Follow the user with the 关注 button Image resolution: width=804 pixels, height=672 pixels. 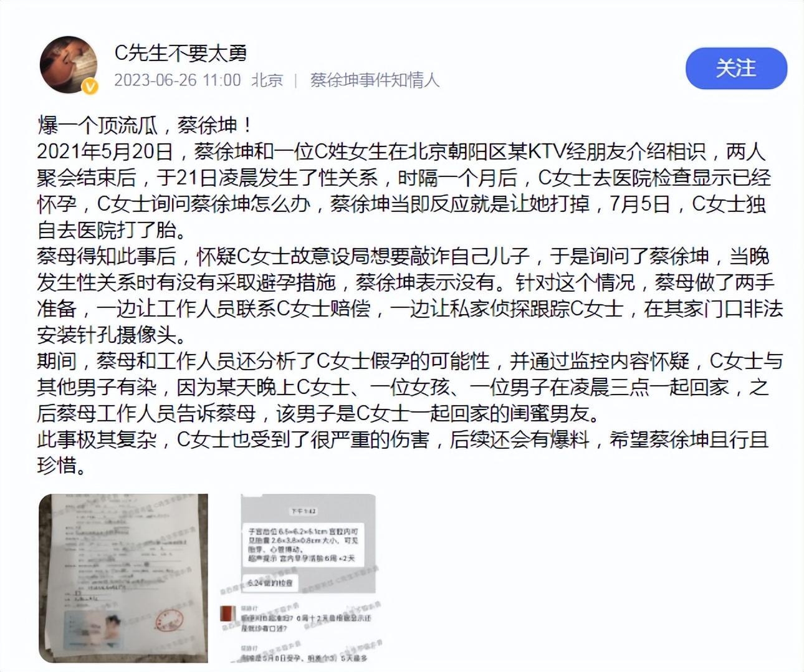[x=736, y=68]
